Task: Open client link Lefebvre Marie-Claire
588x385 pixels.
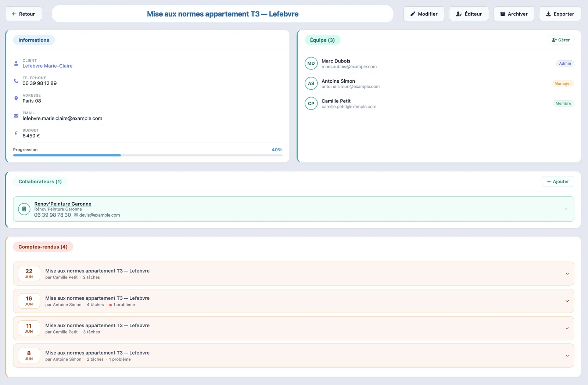Action: pos(47,66)
